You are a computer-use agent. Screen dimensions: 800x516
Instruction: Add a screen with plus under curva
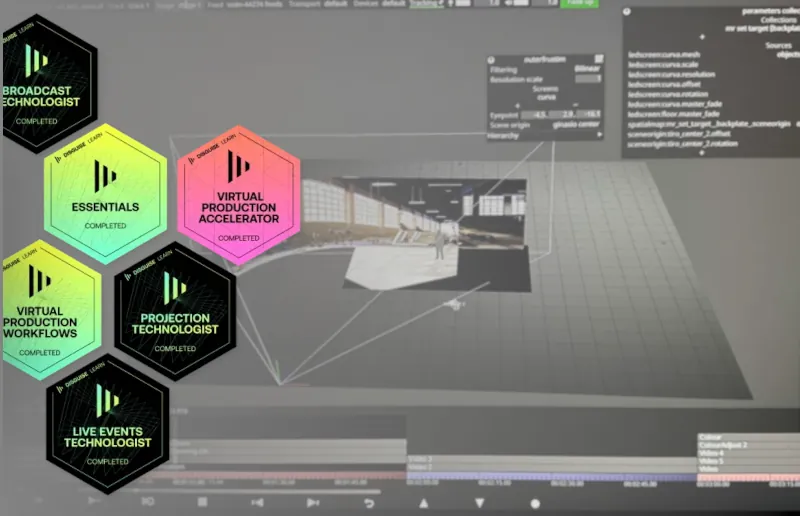(x=517, y=106)
